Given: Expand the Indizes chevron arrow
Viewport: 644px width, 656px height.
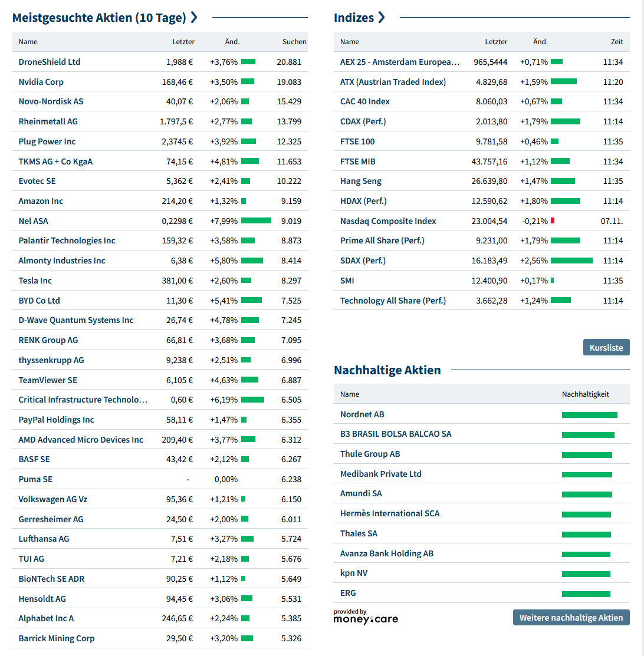Looking at the screenshot, I should 382,18.
